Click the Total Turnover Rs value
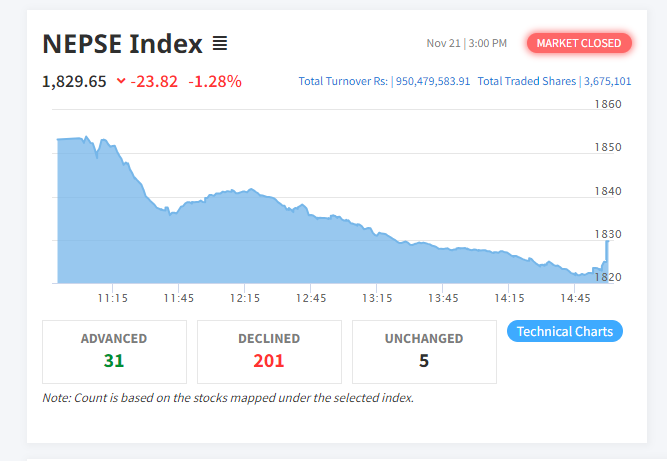The height and width of the screenshot is (461, 667). [431, 81]
